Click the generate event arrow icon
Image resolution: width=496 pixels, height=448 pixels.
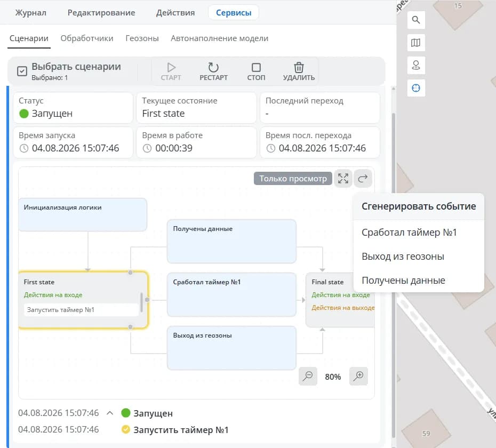coord(363,179)
